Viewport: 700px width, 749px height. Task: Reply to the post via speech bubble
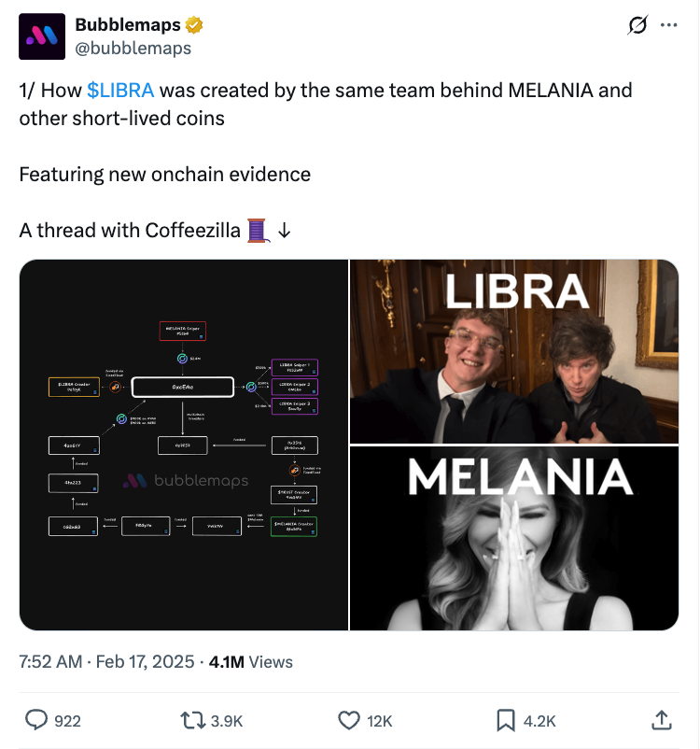coord(36,720)
